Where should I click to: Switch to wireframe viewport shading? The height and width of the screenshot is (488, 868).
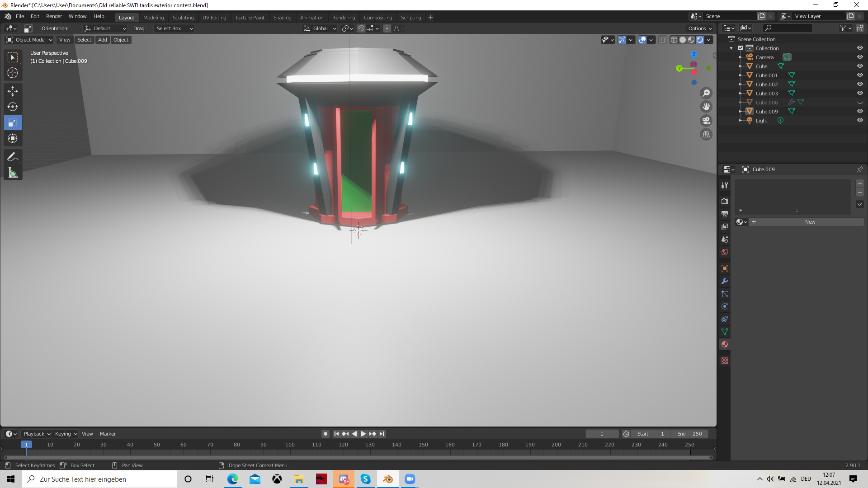pyautogui.click(x=674, y=40)
